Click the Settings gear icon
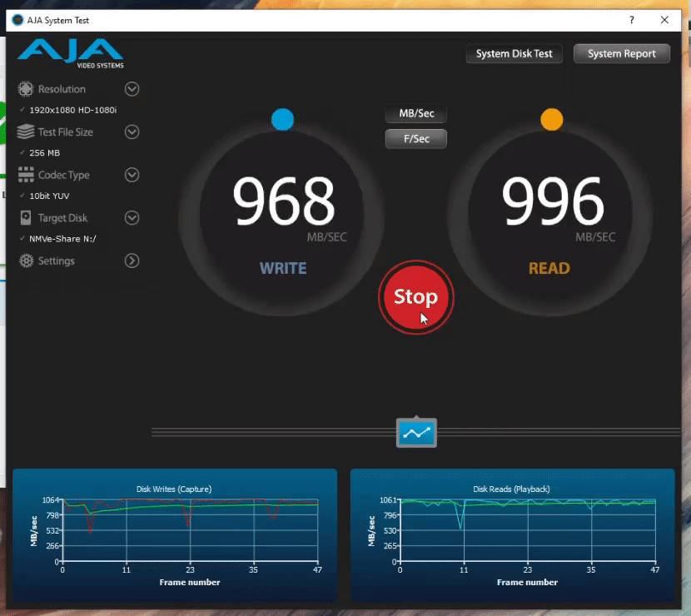Screen dimensions: 691x616 click(x=26, y=261)
